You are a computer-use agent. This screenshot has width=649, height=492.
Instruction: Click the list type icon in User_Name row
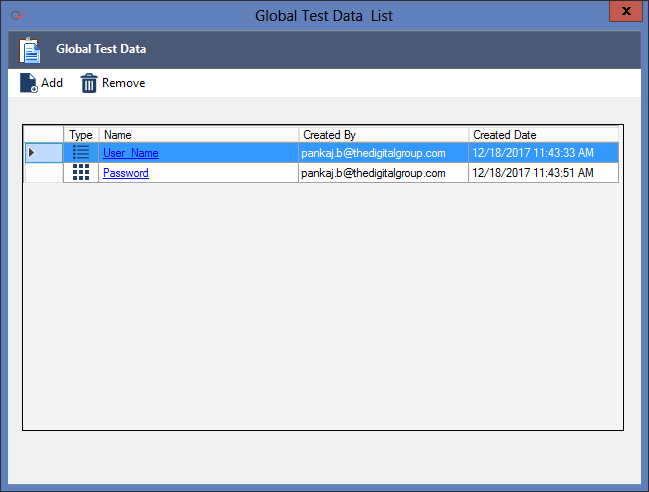(x=81, y=152)
